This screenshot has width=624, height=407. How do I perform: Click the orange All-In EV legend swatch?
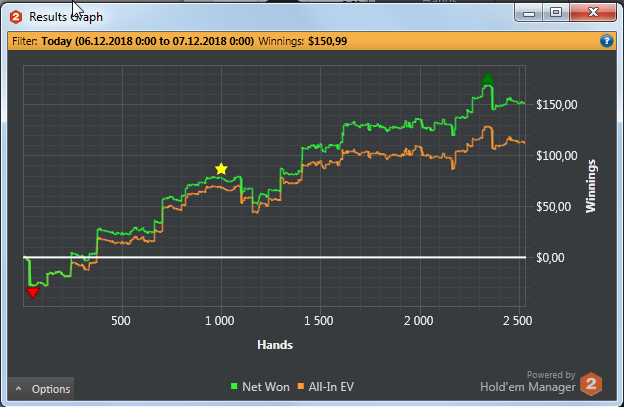point(301,386)
